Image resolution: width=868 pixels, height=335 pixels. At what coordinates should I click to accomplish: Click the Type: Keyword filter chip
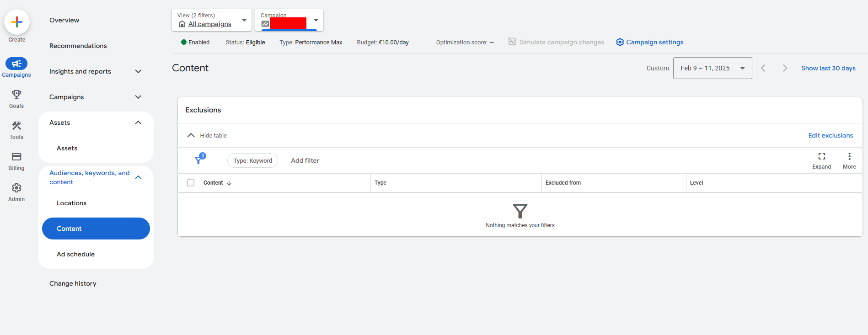coord(252,160)
